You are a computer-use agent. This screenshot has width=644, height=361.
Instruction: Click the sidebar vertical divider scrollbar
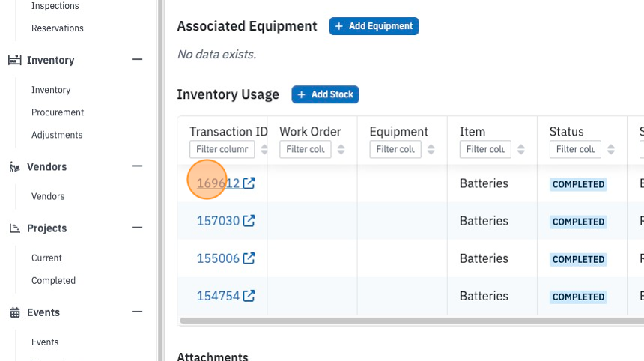click(161, 180)
